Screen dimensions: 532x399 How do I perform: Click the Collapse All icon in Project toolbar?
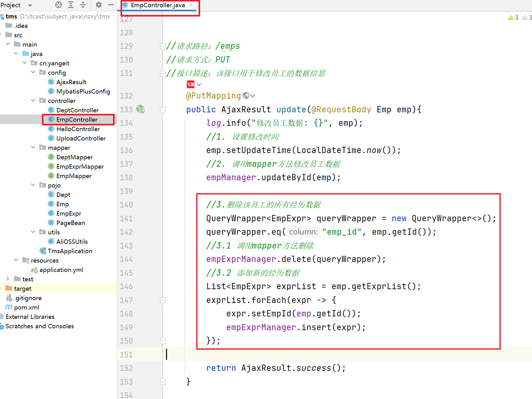click(83, 5)
